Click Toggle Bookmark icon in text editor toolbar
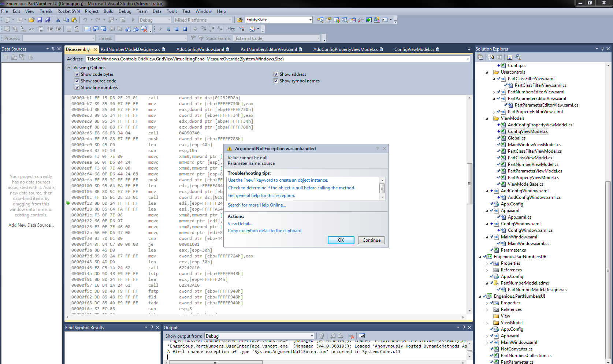This screenshot has width=613, height=364. coord(87,29)
